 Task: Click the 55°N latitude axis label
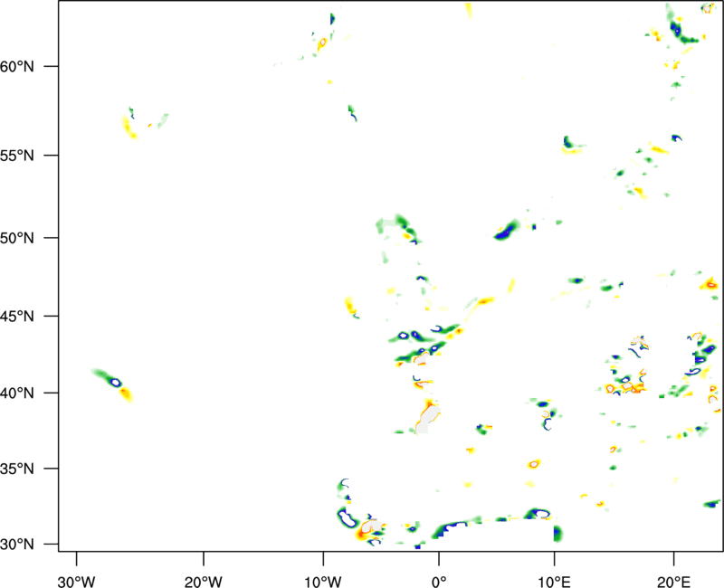click(17, 155)
